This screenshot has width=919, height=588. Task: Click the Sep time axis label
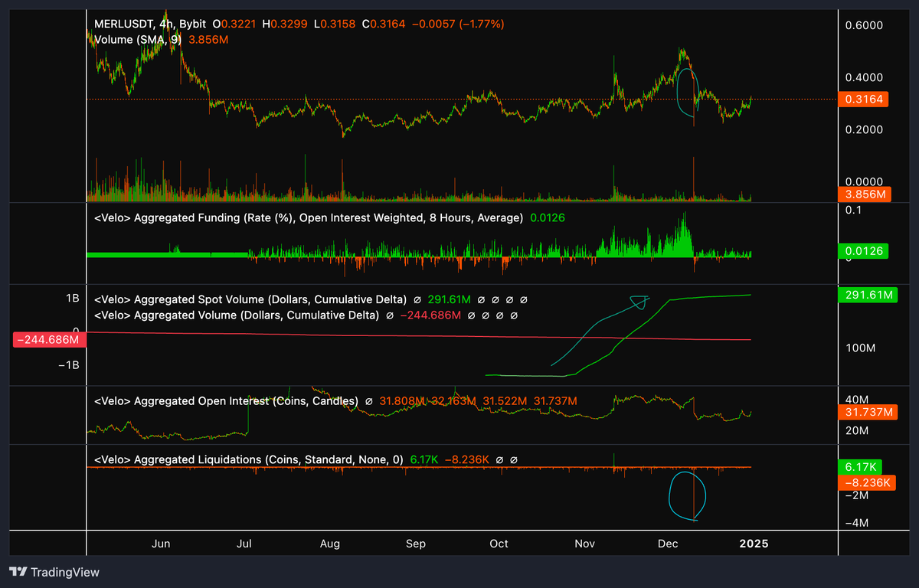(x=415, y=544)
